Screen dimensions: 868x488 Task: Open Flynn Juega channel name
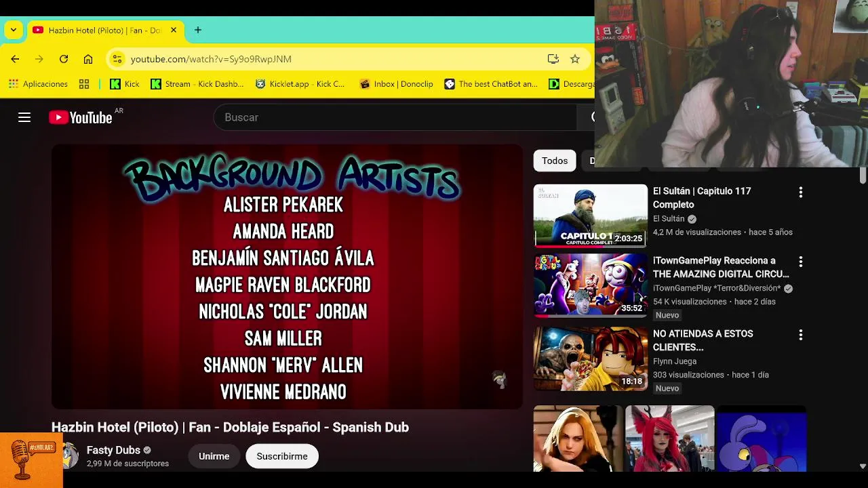coord(675,361)
